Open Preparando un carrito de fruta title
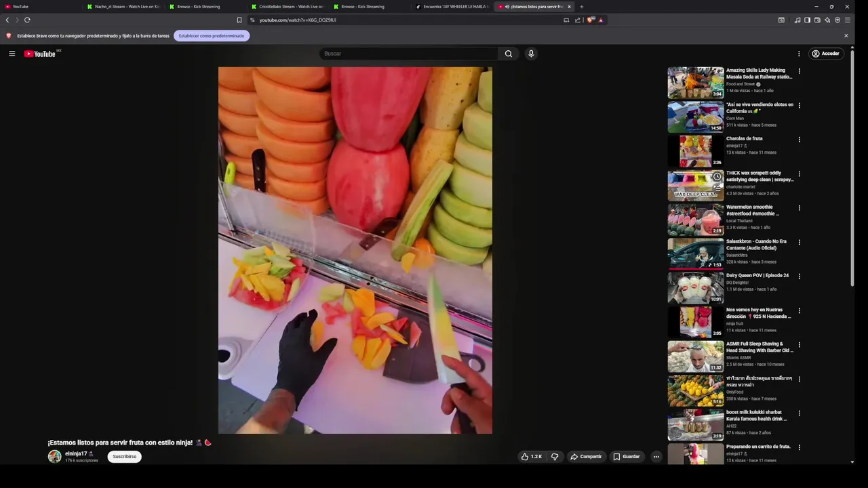The image size is (868, 488). [x=758, y=447]
